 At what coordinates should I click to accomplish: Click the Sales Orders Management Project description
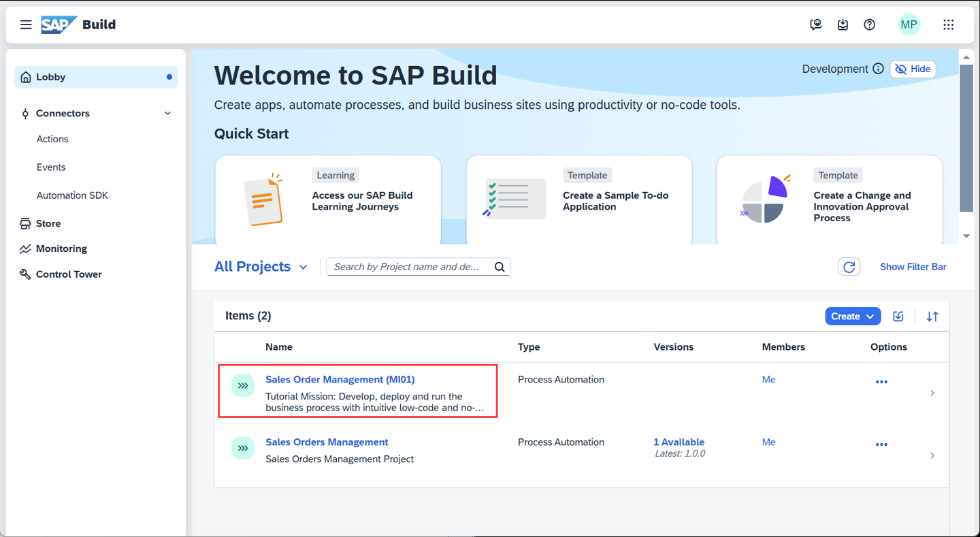point(340,459)
